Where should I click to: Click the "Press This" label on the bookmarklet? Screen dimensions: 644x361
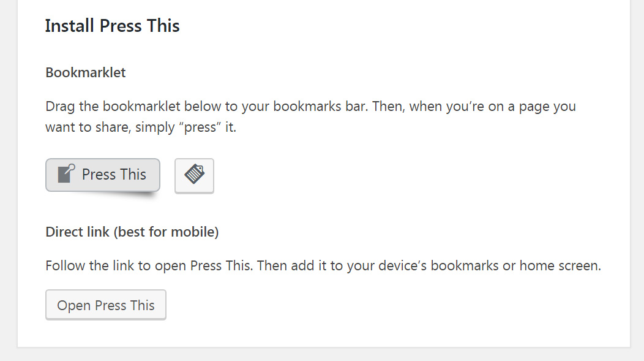point(114,175)
